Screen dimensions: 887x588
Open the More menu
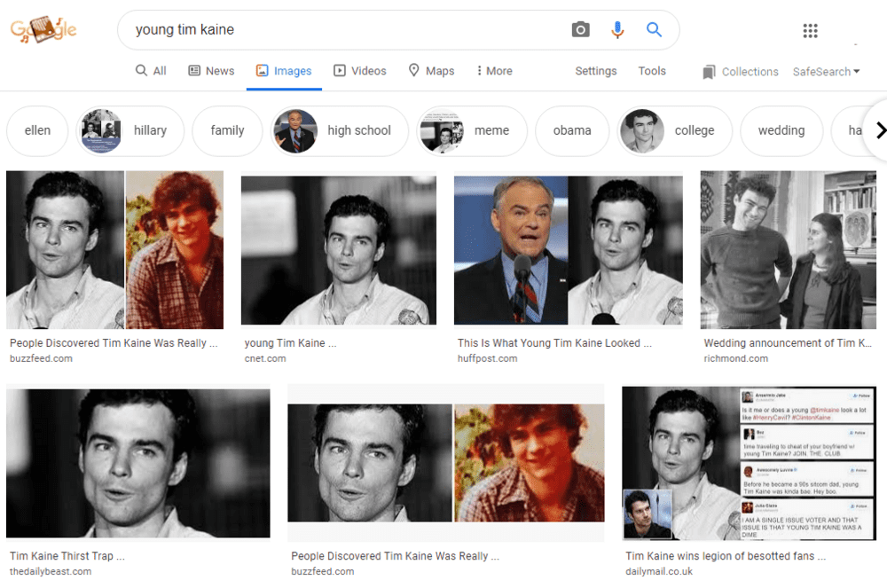click(494, 71)
